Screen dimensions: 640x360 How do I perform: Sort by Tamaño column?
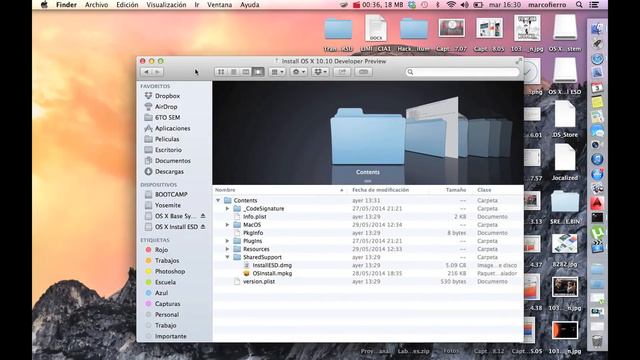click(x=456, y=190)
